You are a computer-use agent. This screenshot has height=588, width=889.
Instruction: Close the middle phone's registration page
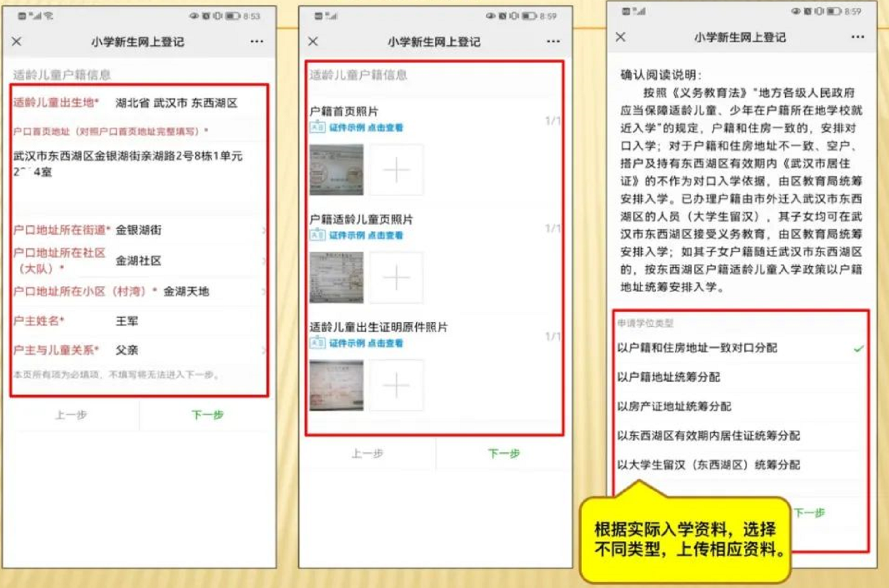click(x=313, y=41)
